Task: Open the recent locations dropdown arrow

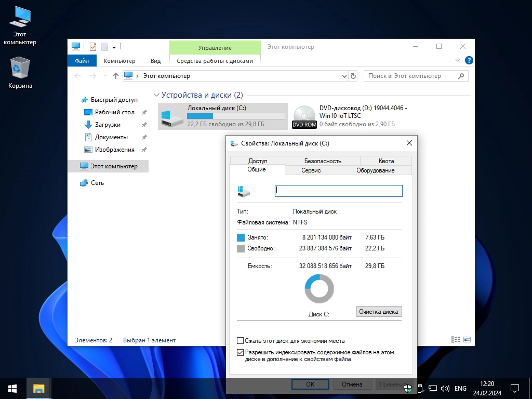Action: click(105, 76)
